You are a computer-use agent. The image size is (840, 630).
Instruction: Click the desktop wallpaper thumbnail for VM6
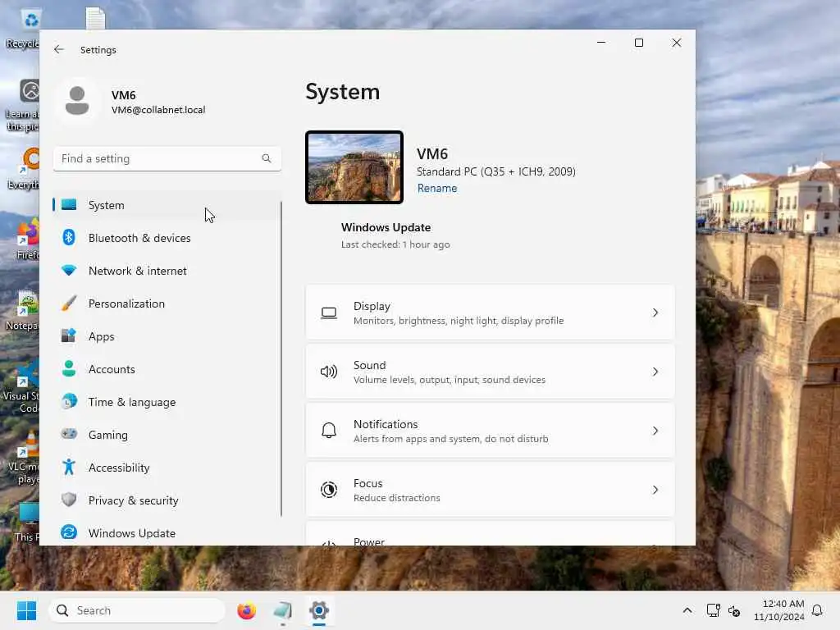click(x=354, y=167)
